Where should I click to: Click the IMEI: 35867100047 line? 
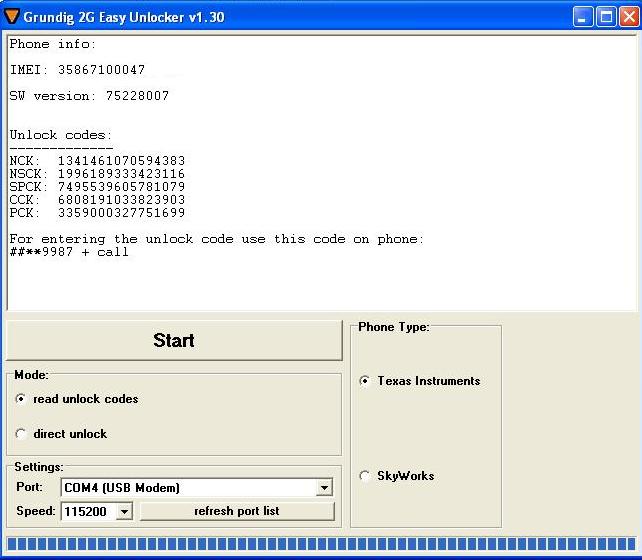pyautogui.click(x=77, y=70)
